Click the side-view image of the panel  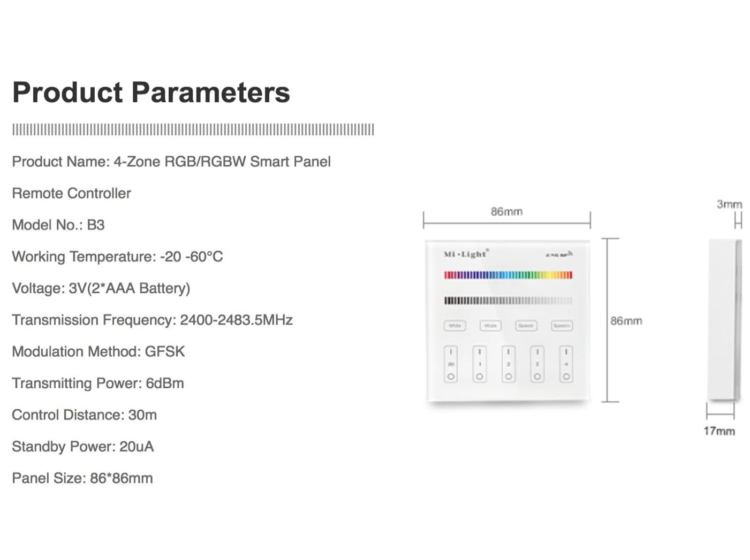[x=724, y=320]
